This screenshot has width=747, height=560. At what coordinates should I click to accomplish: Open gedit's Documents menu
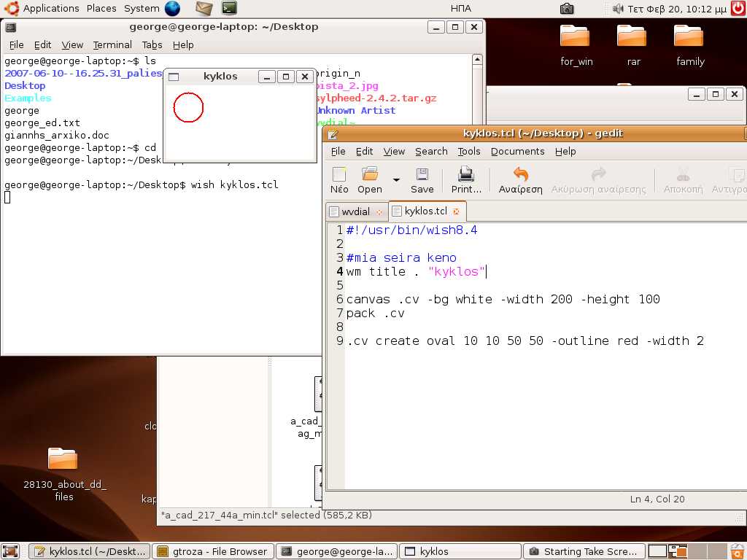pyautogui.click(x=517, y=152)
